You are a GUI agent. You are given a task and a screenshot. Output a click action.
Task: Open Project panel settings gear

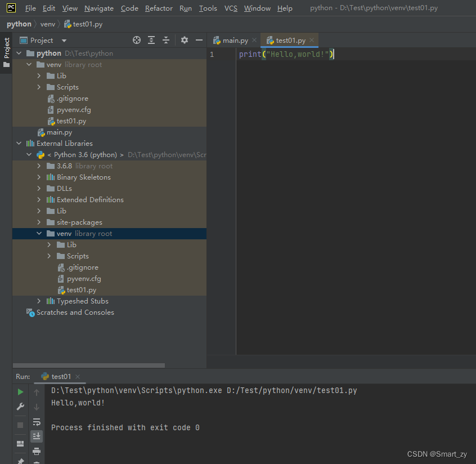(185, 40)
